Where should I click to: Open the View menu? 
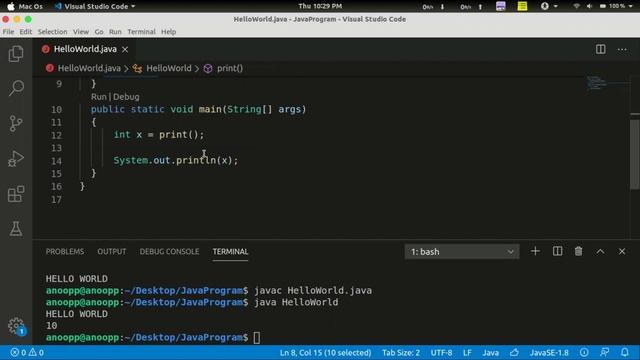point(81,31)
